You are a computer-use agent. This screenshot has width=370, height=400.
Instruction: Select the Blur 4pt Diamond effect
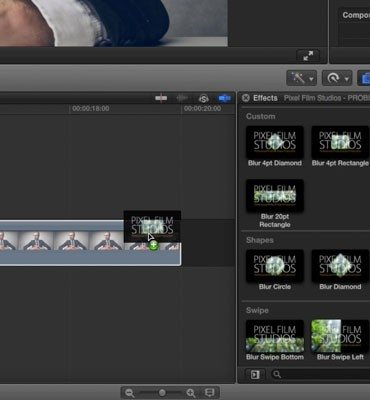[x=275, y=146]
